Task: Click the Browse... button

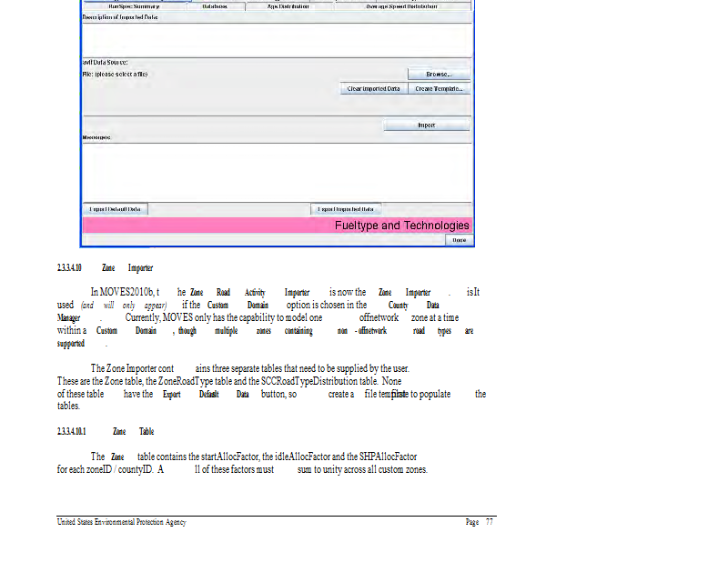Action: click(x=439, y=74)
